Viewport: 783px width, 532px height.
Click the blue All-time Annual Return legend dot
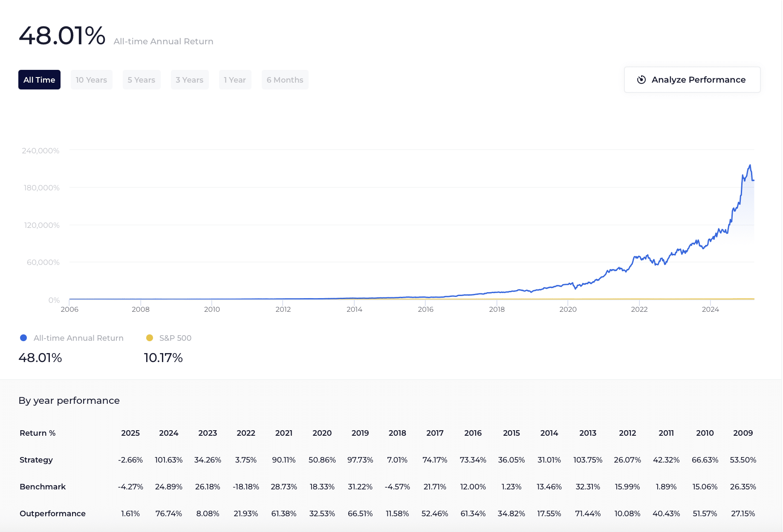pyautogui.click(x=23, y=338)
